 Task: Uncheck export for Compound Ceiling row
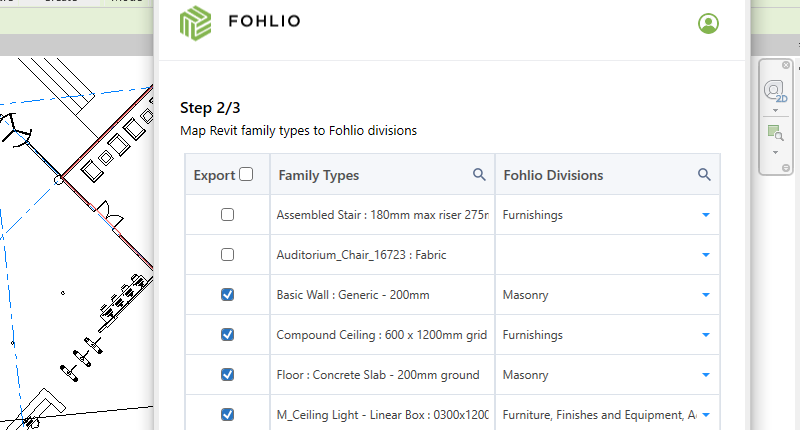[x=228, y=335]
